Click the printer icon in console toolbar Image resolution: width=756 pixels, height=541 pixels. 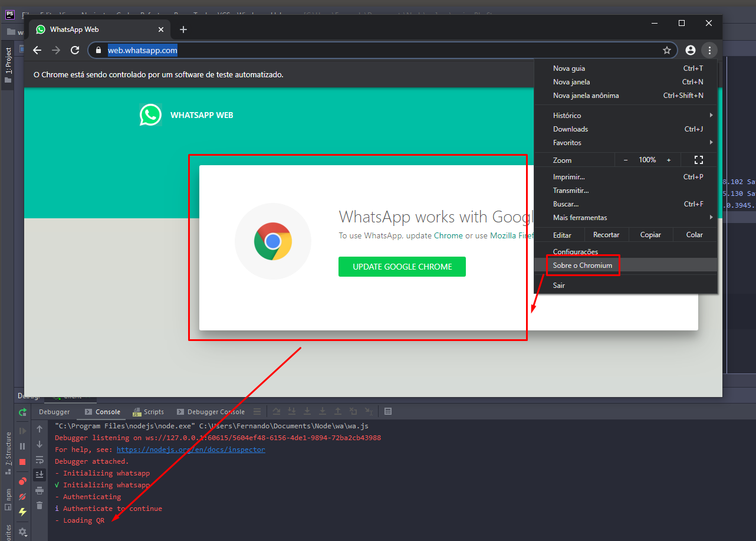click(x=40, y=490)
